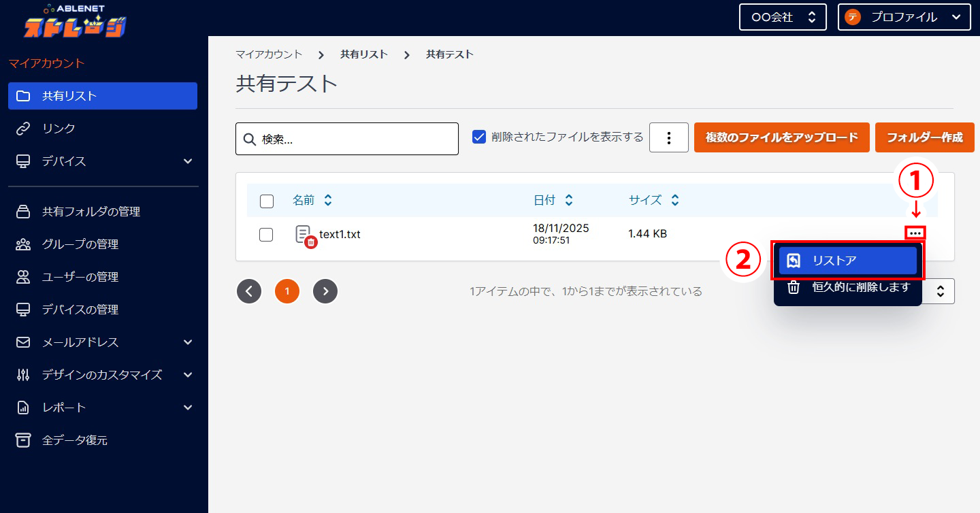Viewport: 980px width, 513px height.
Task: Open the three-dot options menu beside the upload button
Action: coord(668,137)
